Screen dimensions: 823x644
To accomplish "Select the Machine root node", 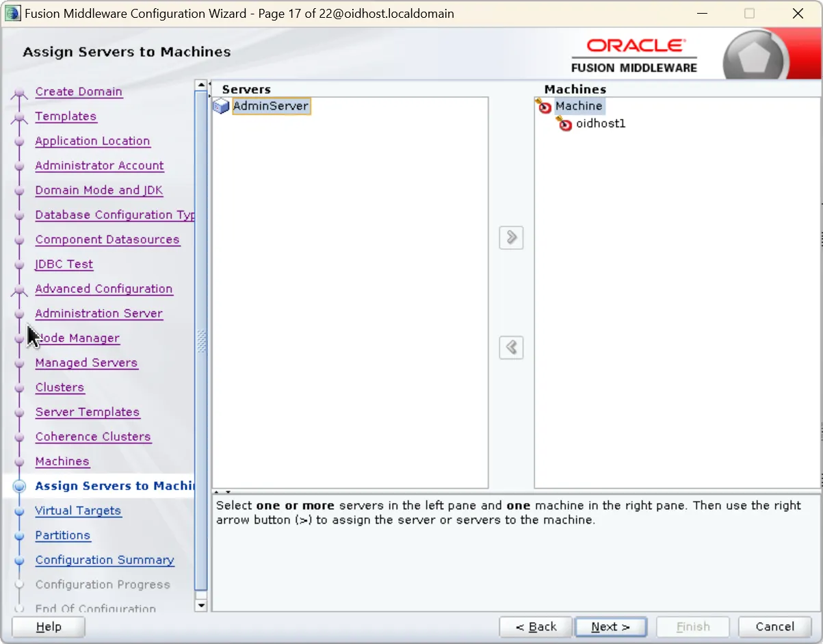I will pos(579,106).
